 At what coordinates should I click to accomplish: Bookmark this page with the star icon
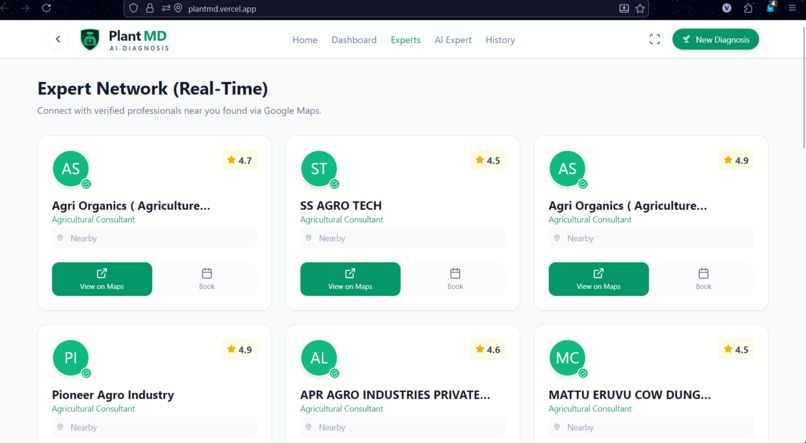640,8
